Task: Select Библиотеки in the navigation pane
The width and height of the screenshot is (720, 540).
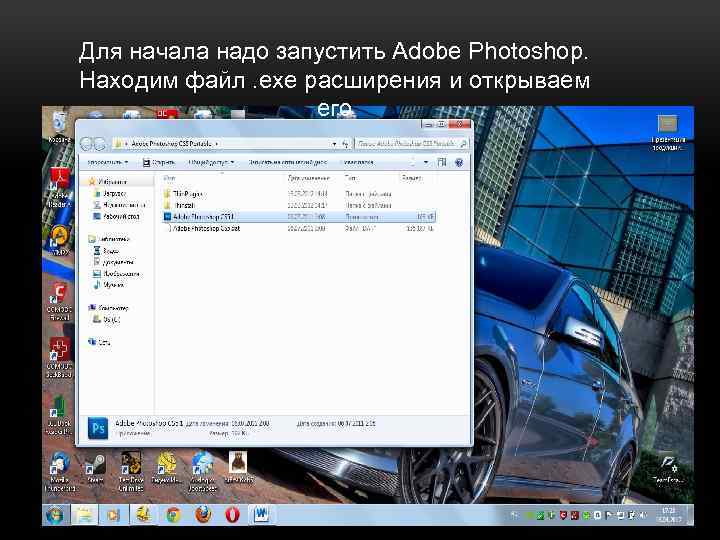Action: 109,239
